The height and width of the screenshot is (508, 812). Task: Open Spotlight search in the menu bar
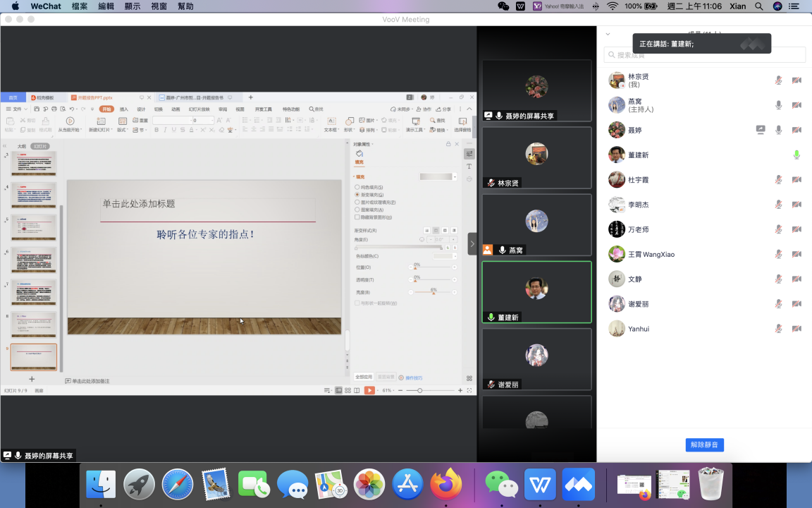[x=758, y=6]
